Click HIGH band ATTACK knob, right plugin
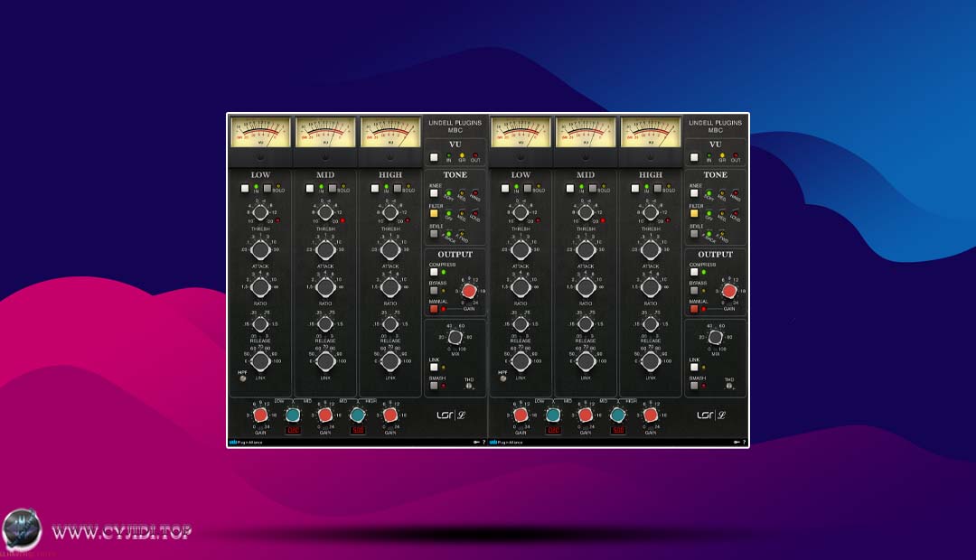This screenshot has width=976, height=560. point(651,250)
